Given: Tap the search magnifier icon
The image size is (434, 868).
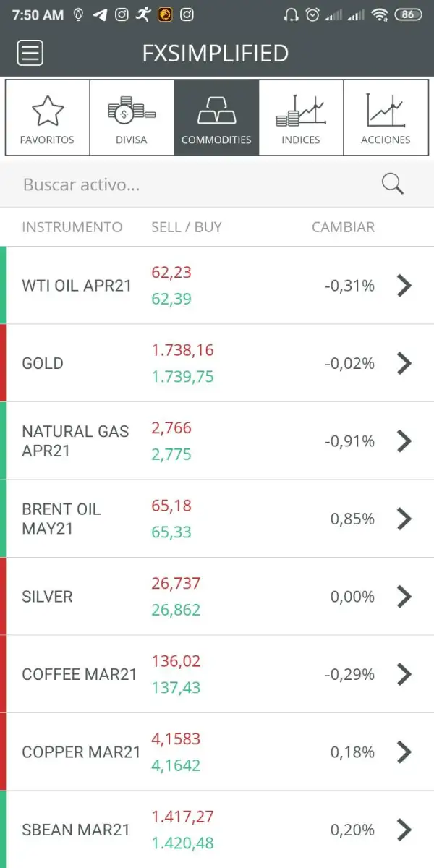Looking at the screenshot, I should tap(392, 184).
